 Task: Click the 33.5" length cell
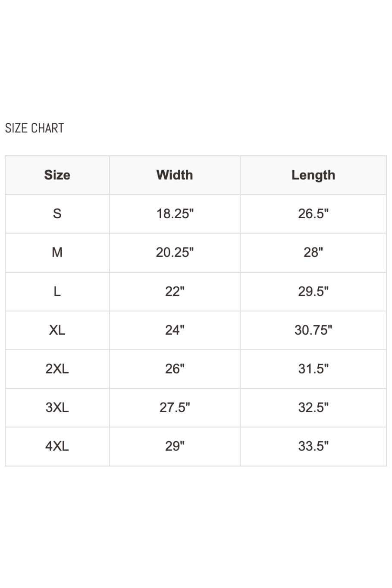coord(313,446)
